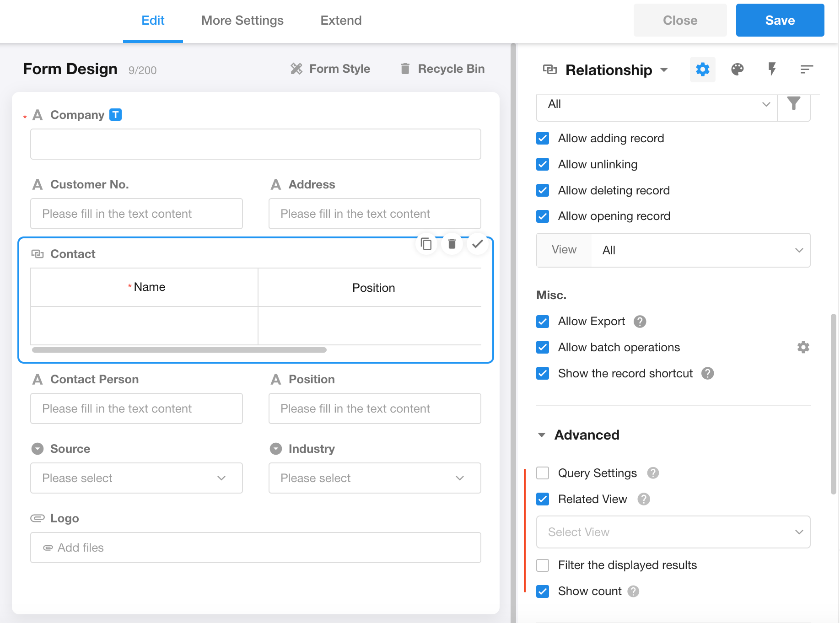The width and height of the screenshot is (840, 623).
Task: Expand the Source dropdown field
Action: 136,478
